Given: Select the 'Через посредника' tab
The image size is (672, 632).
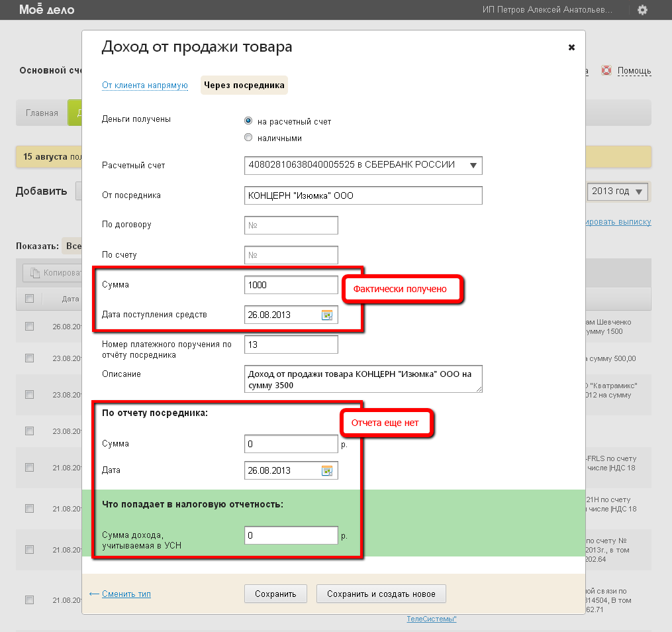Looking at the screenshot, I should tap(244, 85).
